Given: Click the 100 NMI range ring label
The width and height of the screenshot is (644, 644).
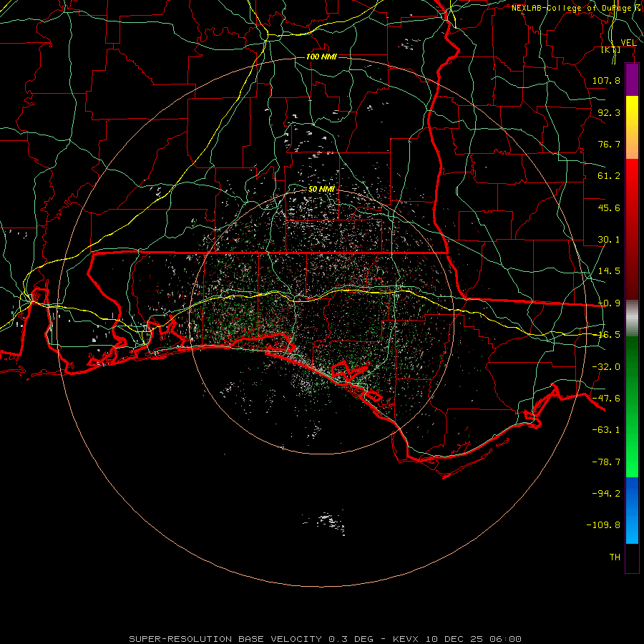Looking at the screenshot, I should (x=321, y=57).
